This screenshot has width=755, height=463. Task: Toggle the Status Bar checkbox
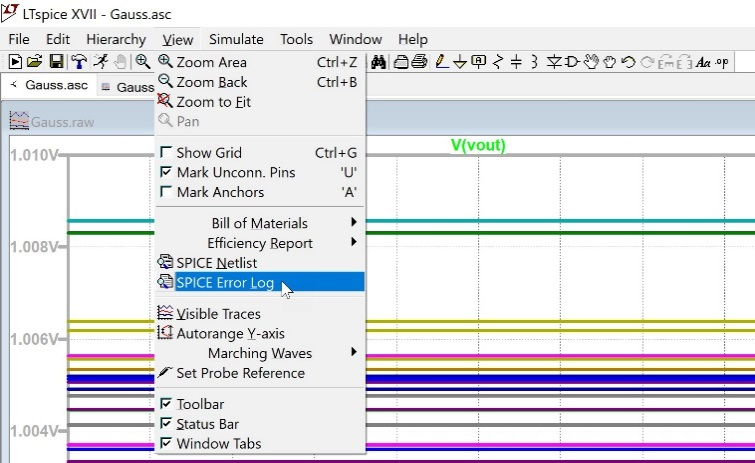(x=166, y=424)
